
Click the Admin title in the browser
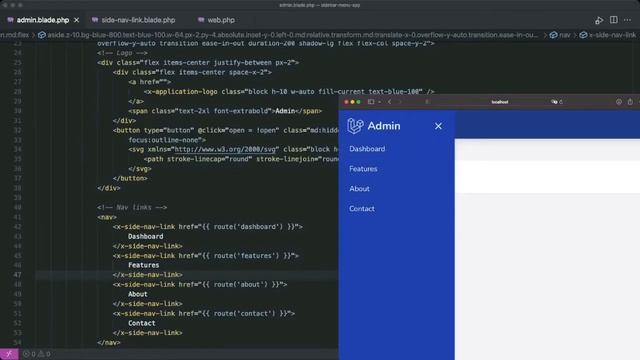384,126
